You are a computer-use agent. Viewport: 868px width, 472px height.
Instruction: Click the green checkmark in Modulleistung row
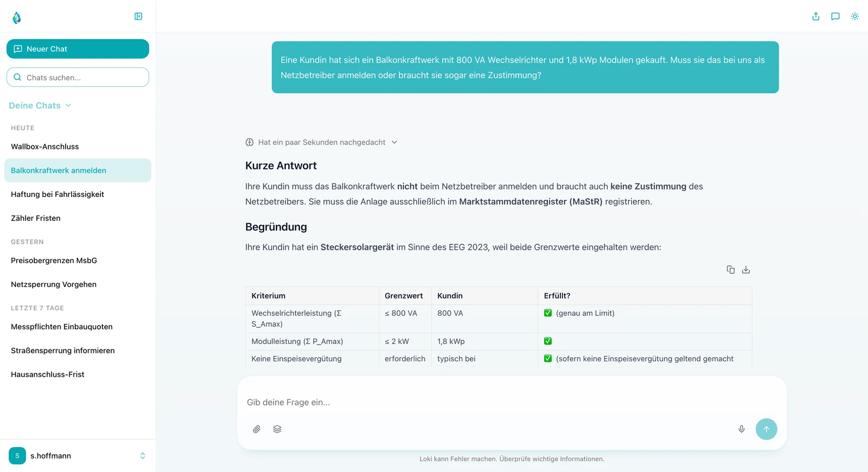(548, 341)
